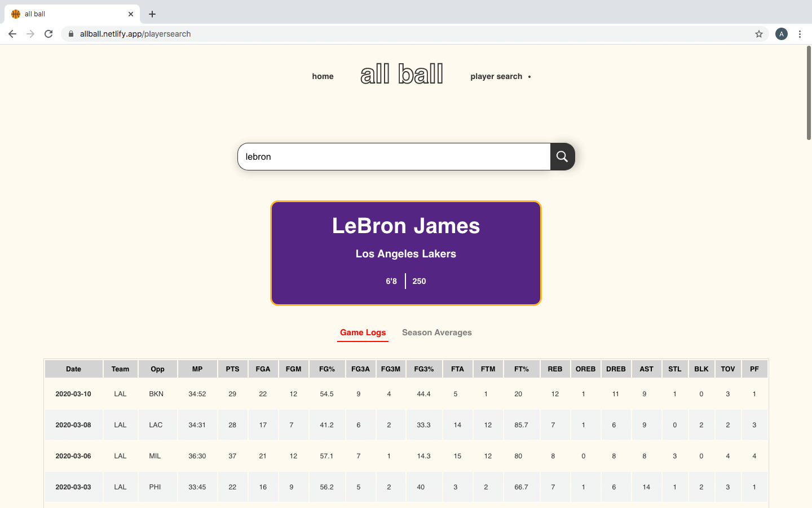Image resolution: width=812 pixels, height=508 pixels.
Task: Click the all ball logo
Action: (402, 74)
